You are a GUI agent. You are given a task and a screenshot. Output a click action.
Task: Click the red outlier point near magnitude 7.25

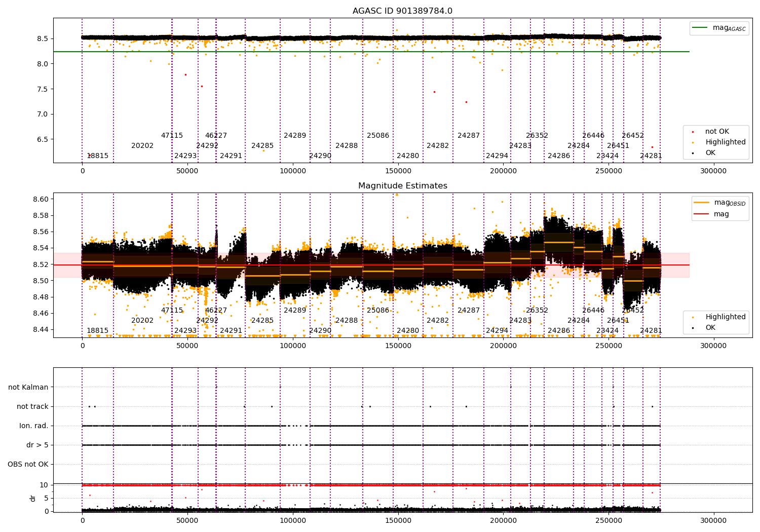(x=466, y=102)
